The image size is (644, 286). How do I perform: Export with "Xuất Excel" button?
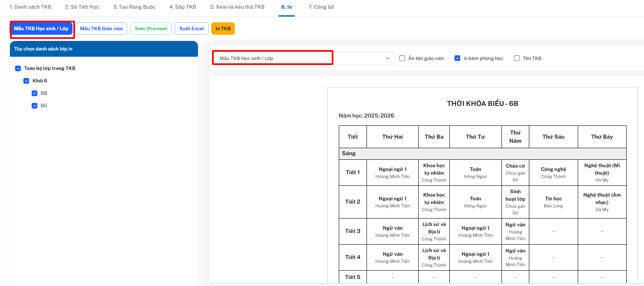coord(192,29)
